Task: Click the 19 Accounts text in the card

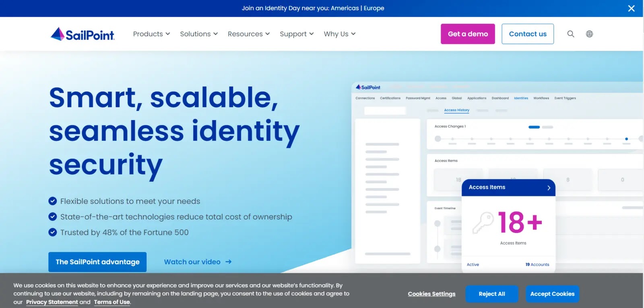Action: (x=537, y=264)
